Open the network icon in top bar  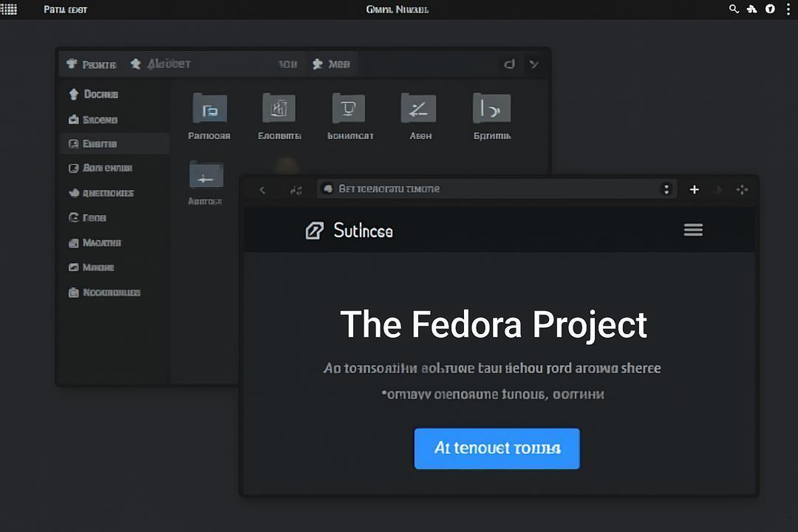(x=751, y=9)
